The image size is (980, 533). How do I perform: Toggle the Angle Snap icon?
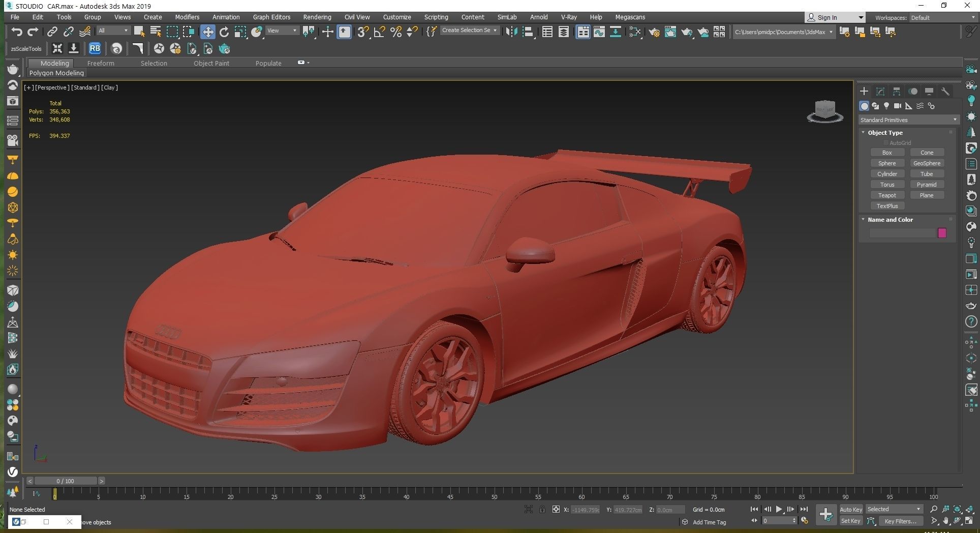click(379, 32)
